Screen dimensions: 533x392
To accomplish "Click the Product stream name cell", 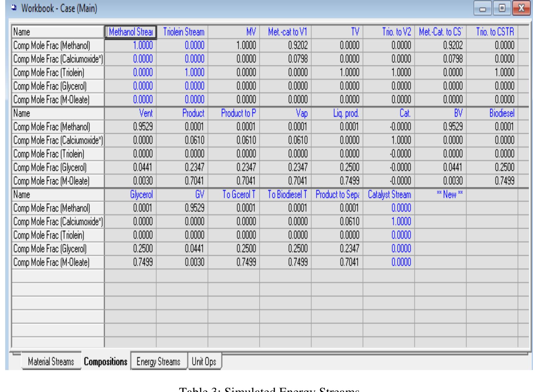I will point(182,113).
